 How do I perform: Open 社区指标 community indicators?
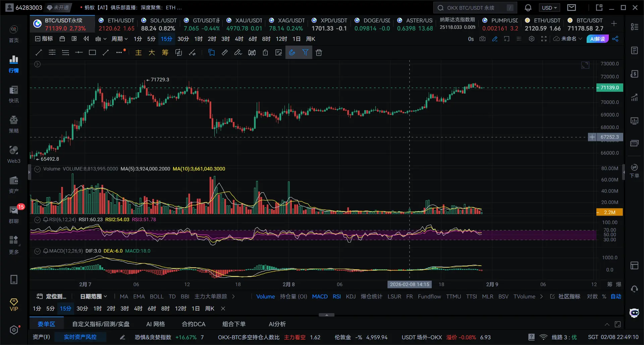pyautogui.click(x=566, y=296)
